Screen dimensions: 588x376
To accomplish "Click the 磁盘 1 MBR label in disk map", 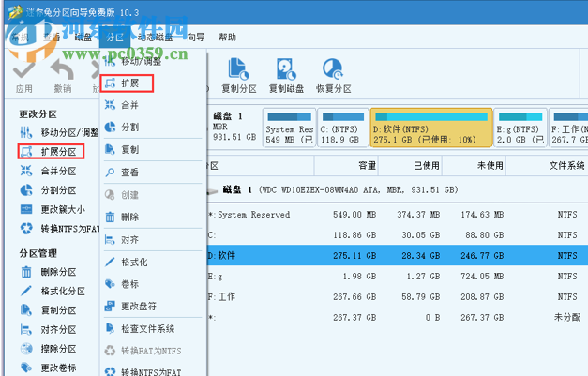I will tap(234, 127).
